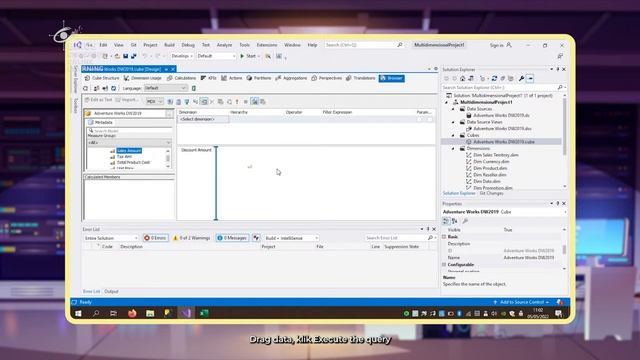Switch to the Translations tab
640x360 pixels.
pyautogui.click(x=360, y=78)
